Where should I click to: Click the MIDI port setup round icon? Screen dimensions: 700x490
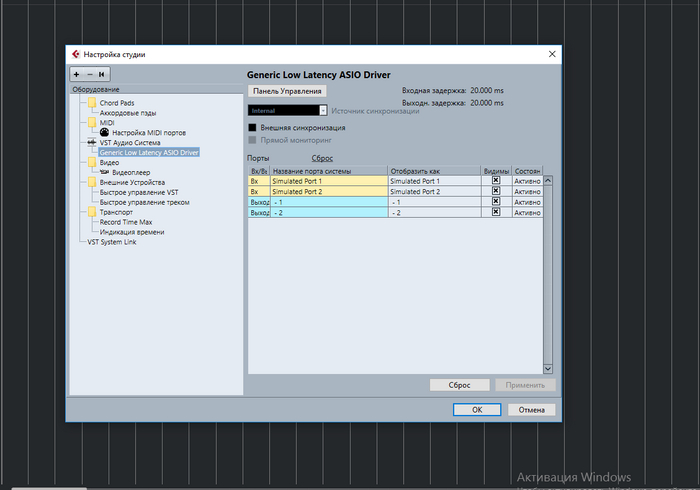point(104,132)
